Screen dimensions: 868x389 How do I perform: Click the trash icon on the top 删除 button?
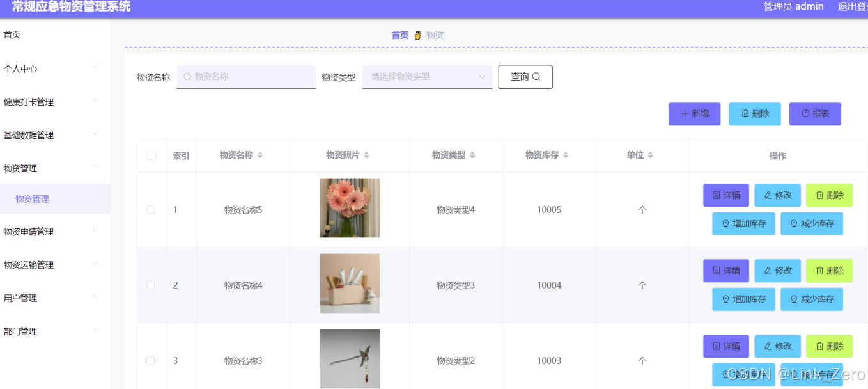coord(745,114)
